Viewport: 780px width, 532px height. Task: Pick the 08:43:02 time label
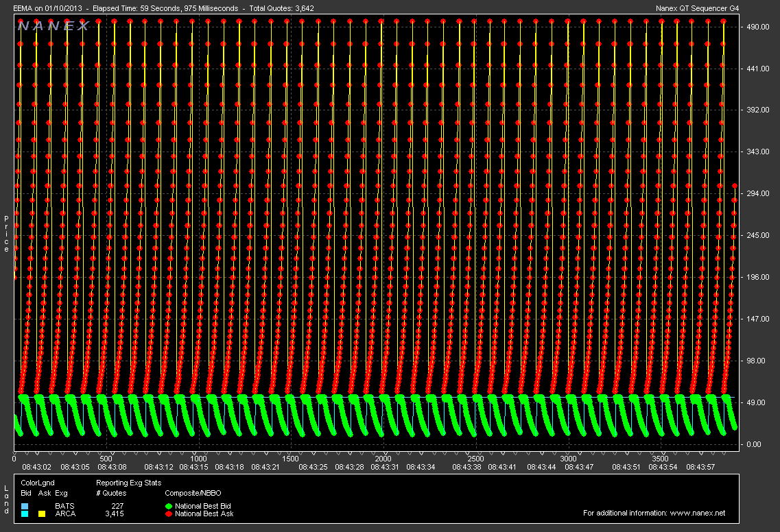tap(37, 467)
